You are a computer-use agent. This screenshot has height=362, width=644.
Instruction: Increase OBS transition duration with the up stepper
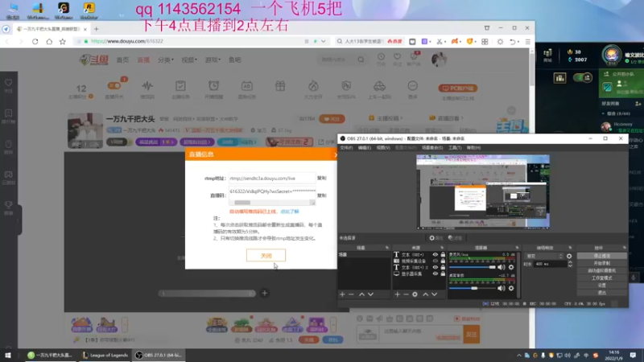click(570, 262)
